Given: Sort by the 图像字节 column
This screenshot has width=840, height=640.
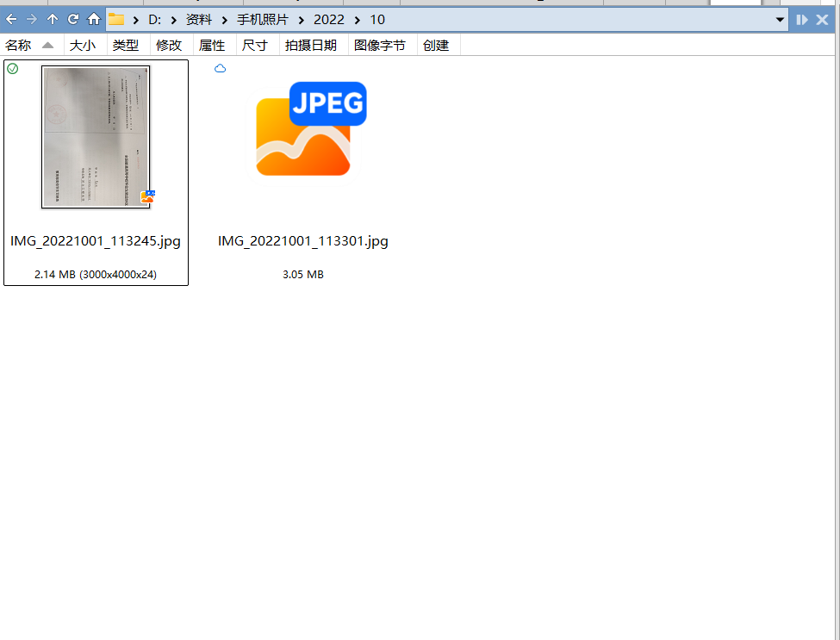Looking at the screenshot, I should [x=380, y=46].
